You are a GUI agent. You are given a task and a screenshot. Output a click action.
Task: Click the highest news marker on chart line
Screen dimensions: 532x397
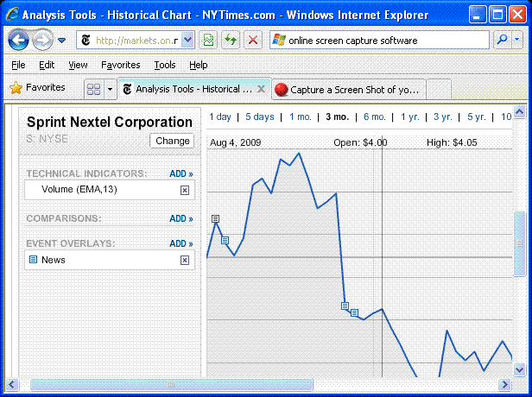215,219
